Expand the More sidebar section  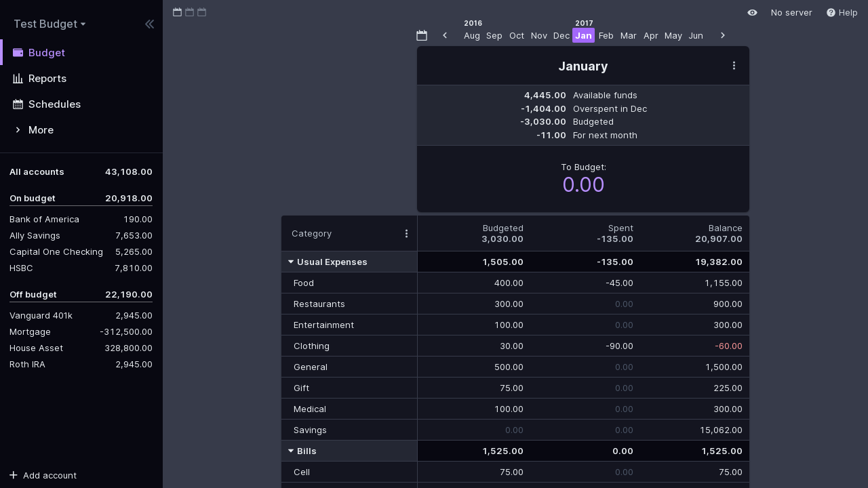[x=41, y=130]
